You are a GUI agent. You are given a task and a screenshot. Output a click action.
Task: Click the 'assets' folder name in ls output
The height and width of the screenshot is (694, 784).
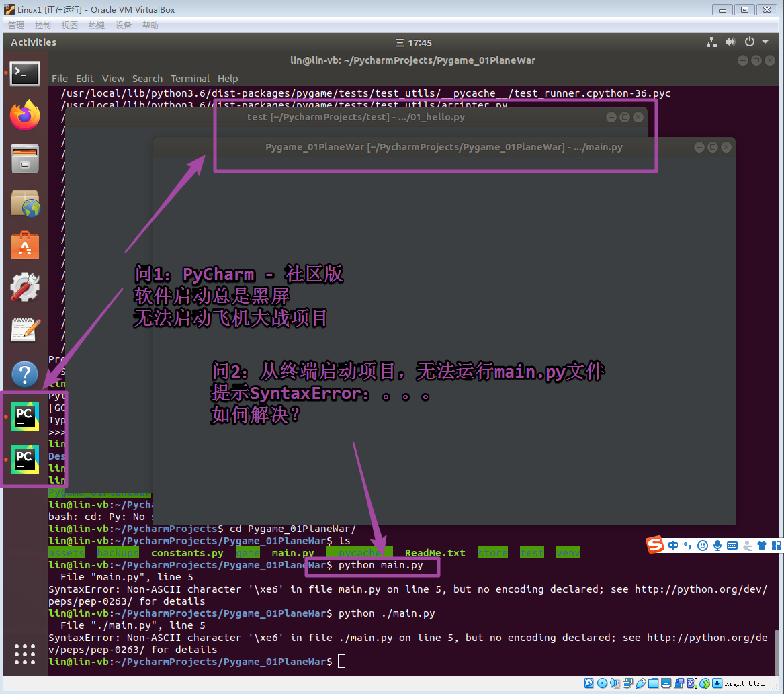pos(67,553)
